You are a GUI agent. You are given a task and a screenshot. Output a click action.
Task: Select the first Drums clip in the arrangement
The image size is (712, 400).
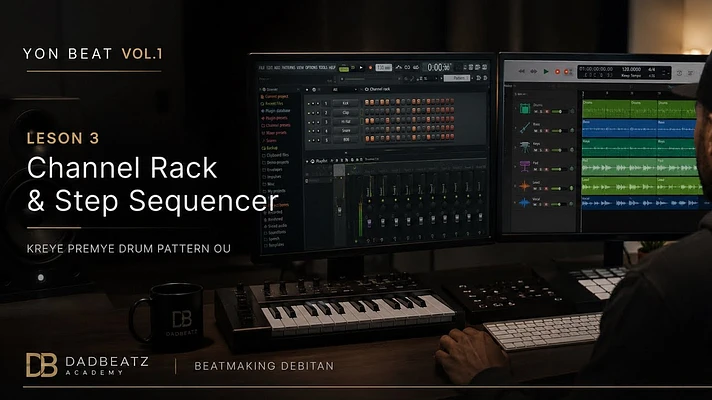pos(606,109)
